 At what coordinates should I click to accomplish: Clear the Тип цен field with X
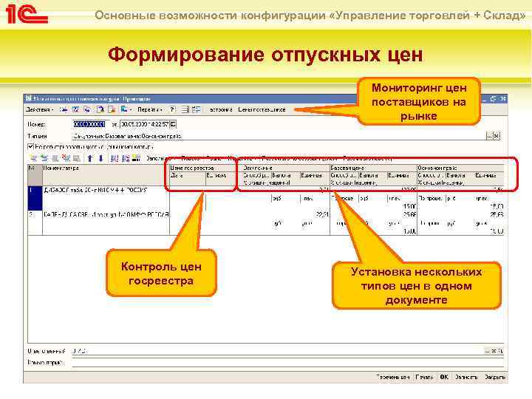tap(497, 136)
